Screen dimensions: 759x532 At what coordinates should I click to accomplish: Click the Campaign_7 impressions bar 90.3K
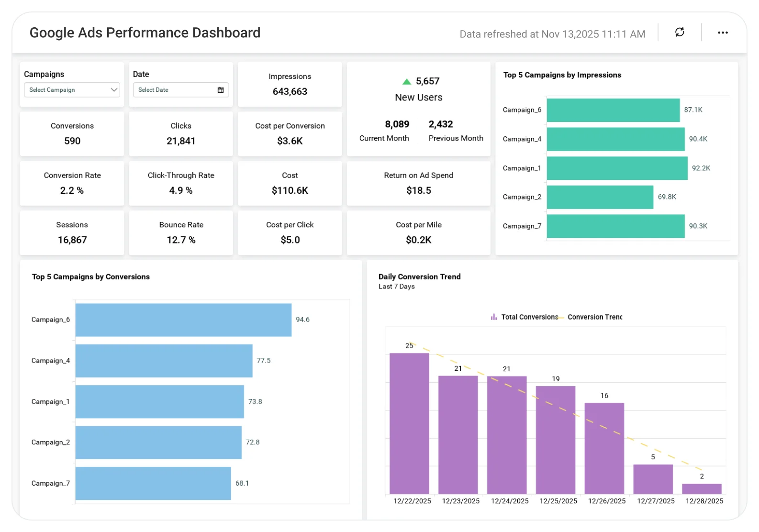[616, 226]
